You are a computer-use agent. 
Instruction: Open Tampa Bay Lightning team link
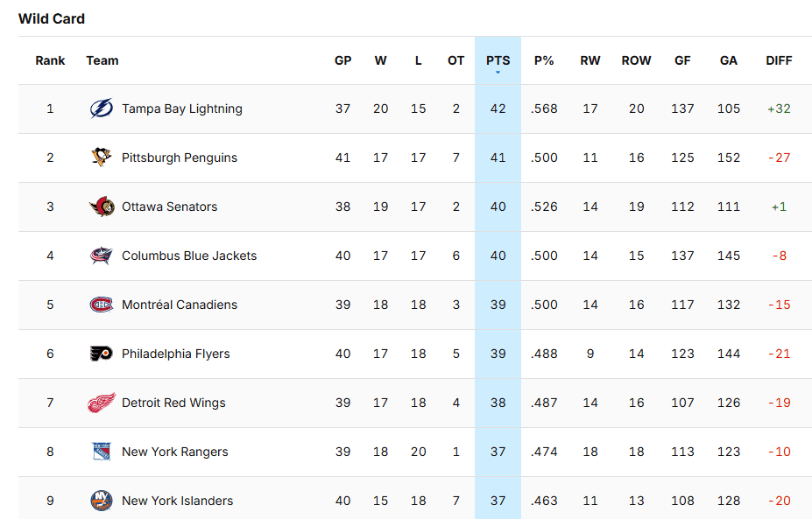pyautogui.click(x=182, y=109)
